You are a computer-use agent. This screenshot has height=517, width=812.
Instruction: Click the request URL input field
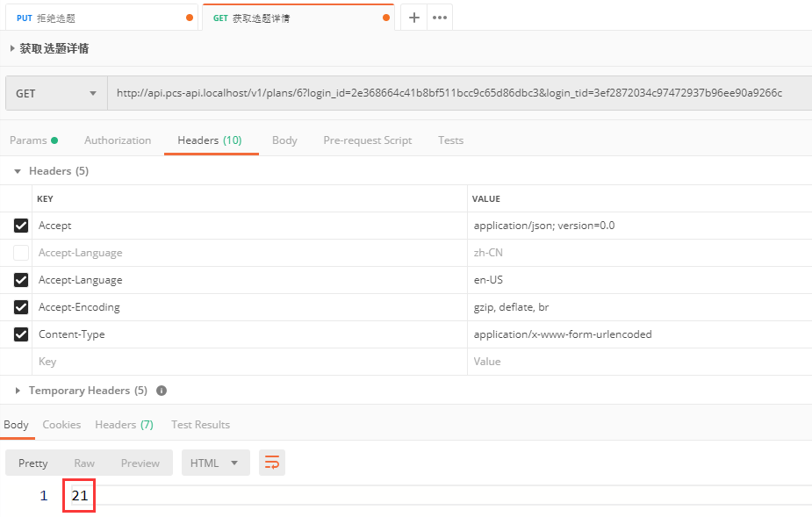click(x=456, y=93)
